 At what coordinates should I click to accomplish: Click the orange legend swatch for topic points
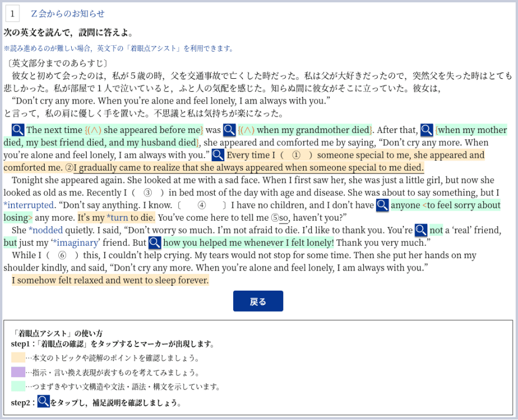tap(18, 358)
